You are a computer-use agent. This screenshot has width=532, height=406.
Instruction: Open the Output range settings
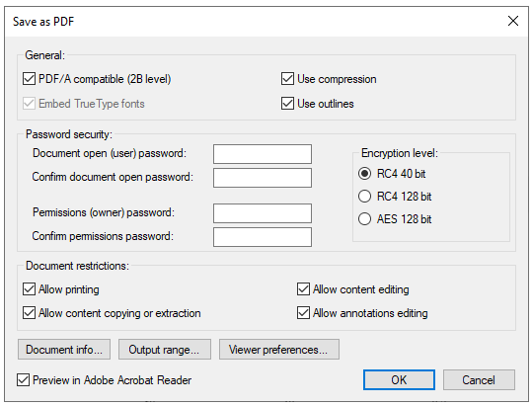pyautogui.click(x=165, y=350)
